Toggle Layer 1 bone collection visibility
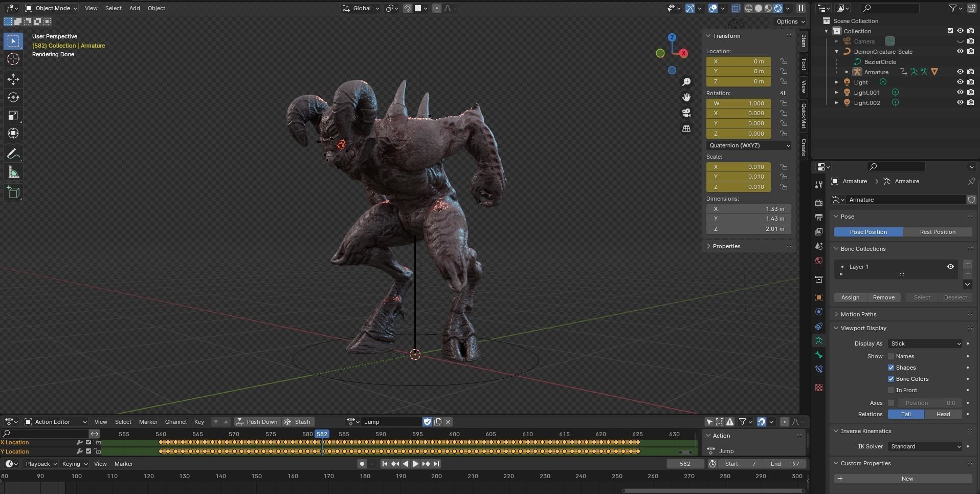The width and height of the screenshot is (980, 494). pos(950,267)
